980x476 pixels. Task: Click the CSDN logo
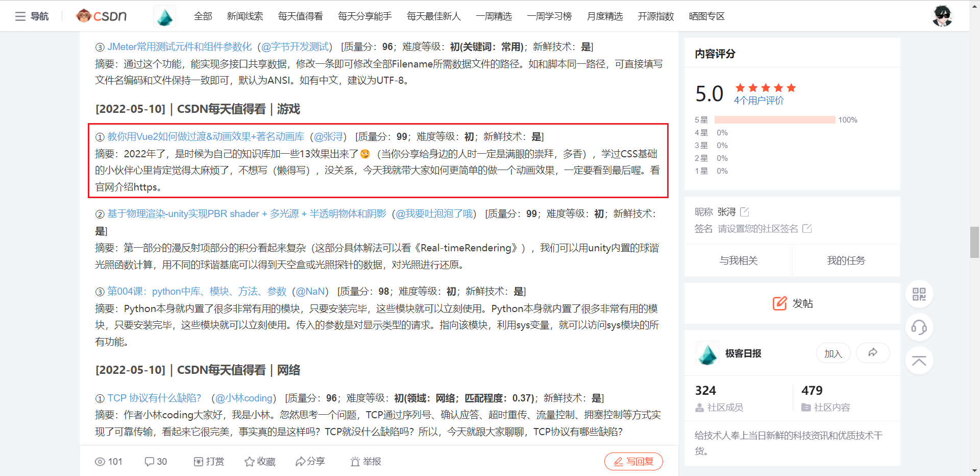pyautogui.click(x=101, y=16)
